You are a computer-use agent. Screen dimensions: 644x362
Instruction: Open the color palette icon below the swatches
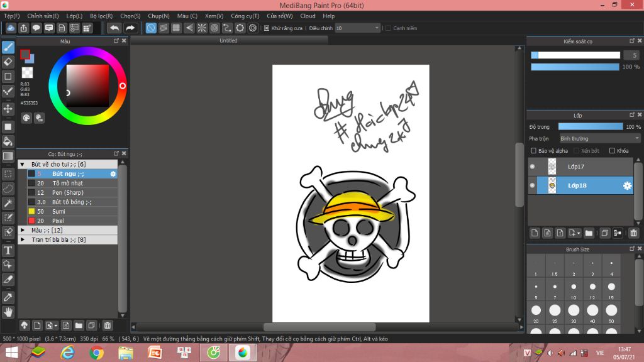[26, 118]
